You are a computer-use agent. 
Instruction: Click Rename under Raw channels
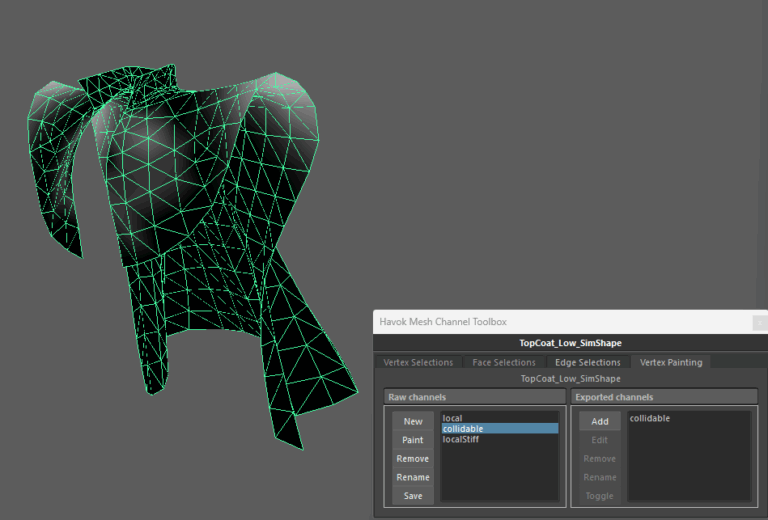[x=413, y=477]
